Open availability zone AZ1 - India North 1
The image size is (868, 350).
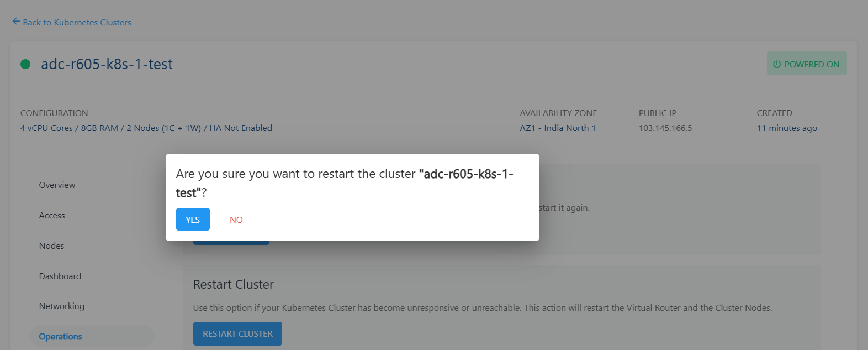coord(557,128)
